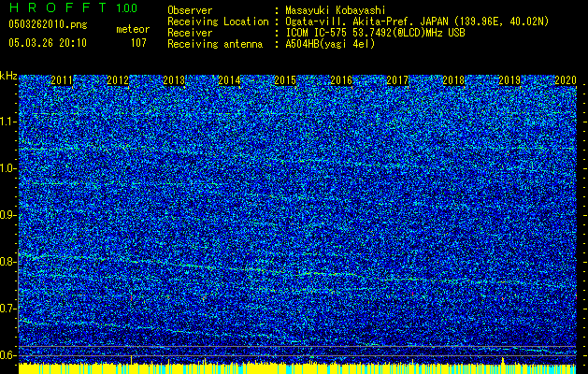Screen dimensions: 588x374
Task: Click the 1.1 kHz axis label
Action: [7, 122]
